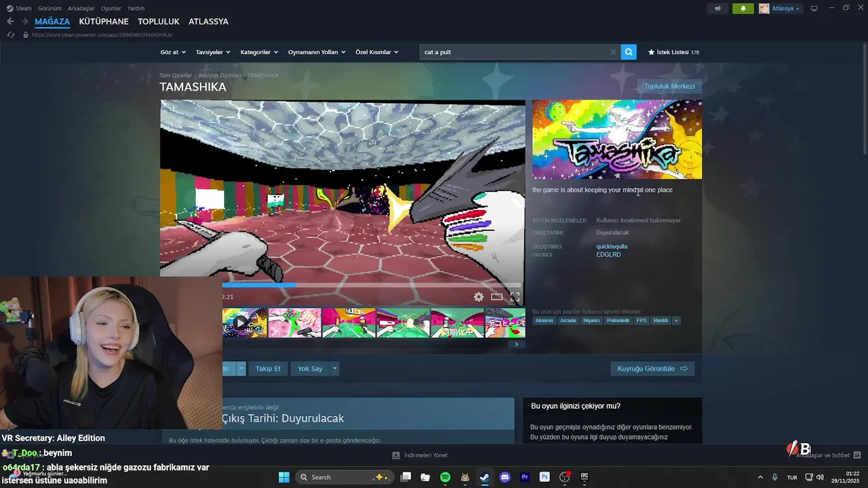868x488 pixels.
Task: Click the Kuyruğu Görüntüle button
Action: (x=652, y=369)
